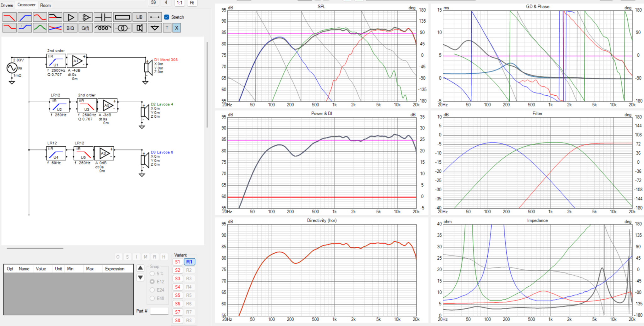The image size is (644, 326).
Task: Select the U3 low-pass filter block
Action: (87, 105)
